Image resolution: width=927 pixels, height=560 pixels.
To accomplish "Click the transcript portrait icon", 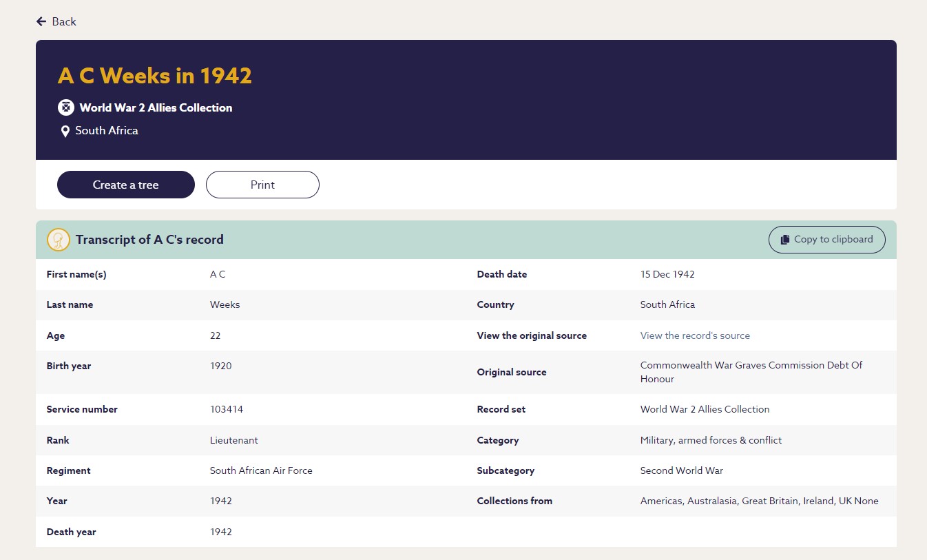I will [x=59, y=240].
